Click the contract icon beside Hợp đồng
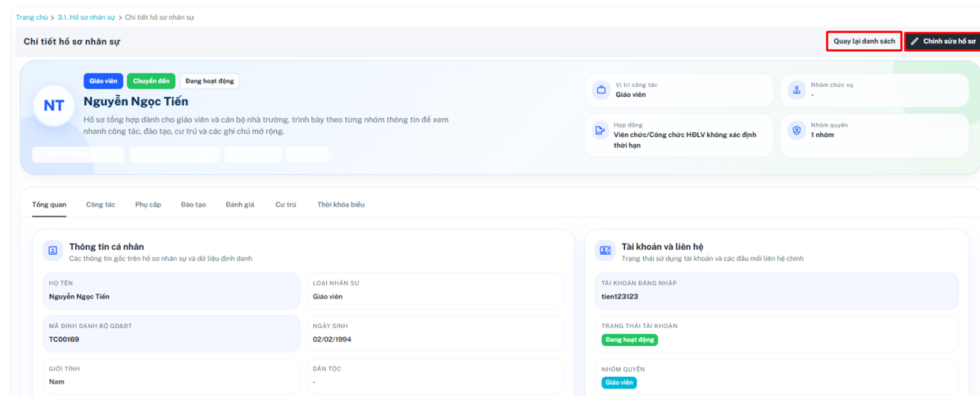This screenshot has width=980, height=396. [x=600, y=130]
